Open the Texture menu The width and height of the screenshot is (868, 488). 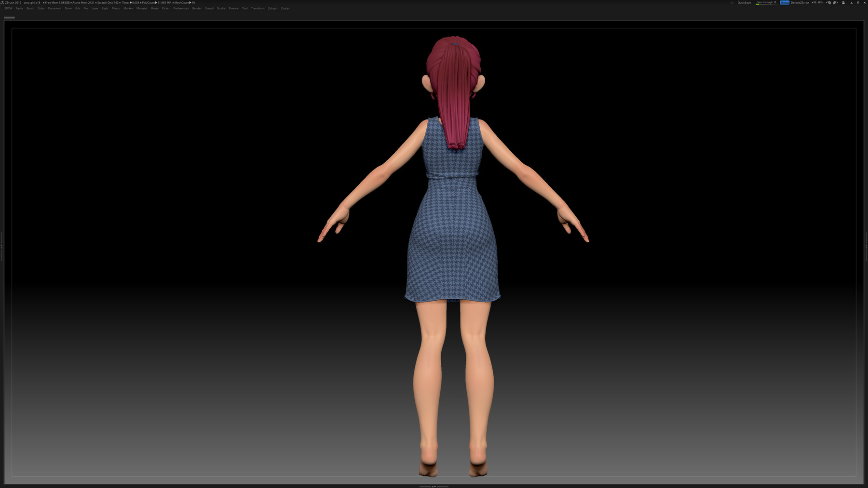click(233, 8)
